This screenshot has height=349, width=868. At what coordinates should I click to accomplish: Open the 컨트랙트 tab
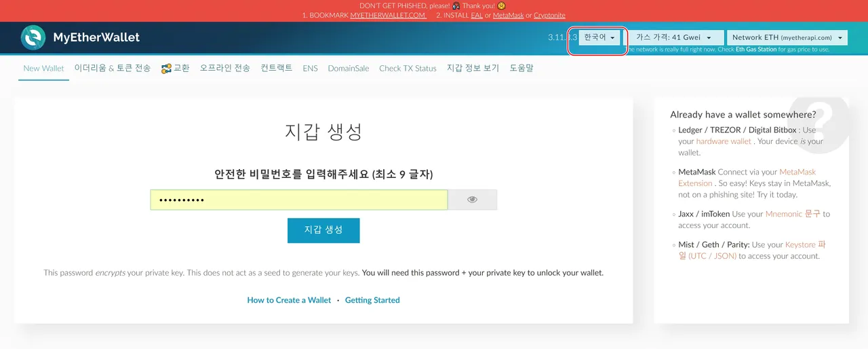[277, 69]
